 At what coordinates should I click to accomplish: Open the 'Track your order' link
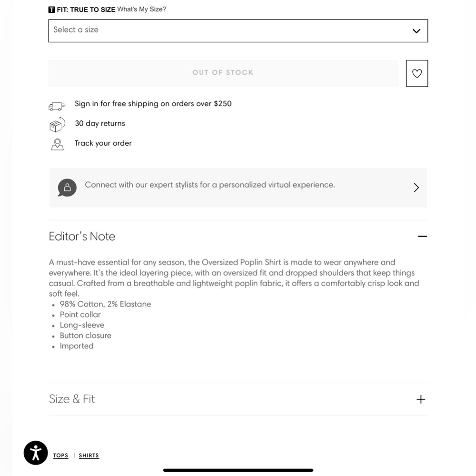tap(103, 143)
